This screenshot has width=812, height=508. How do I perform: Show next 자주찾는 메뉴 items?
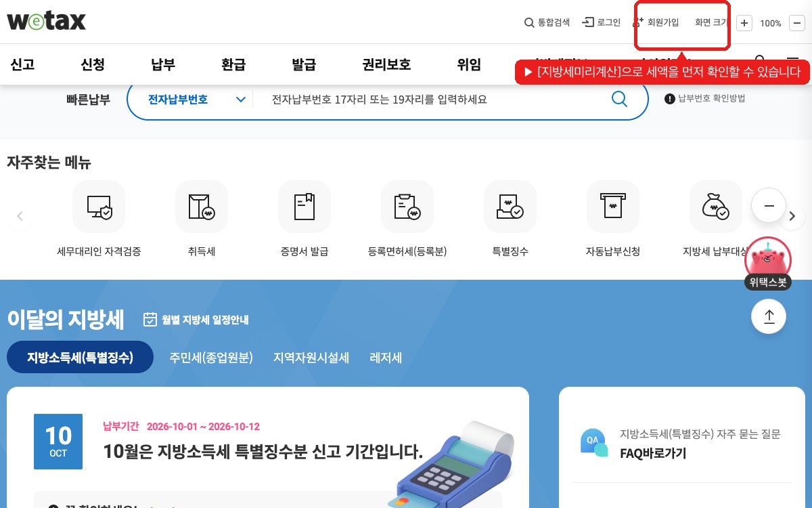pos(792,217)
